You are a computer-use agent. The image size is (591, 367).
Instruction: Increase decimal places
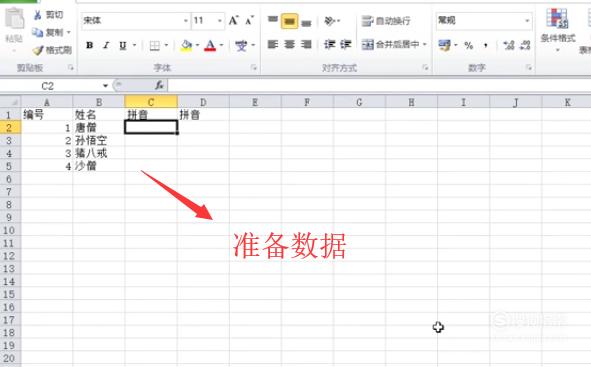(509, 45)
